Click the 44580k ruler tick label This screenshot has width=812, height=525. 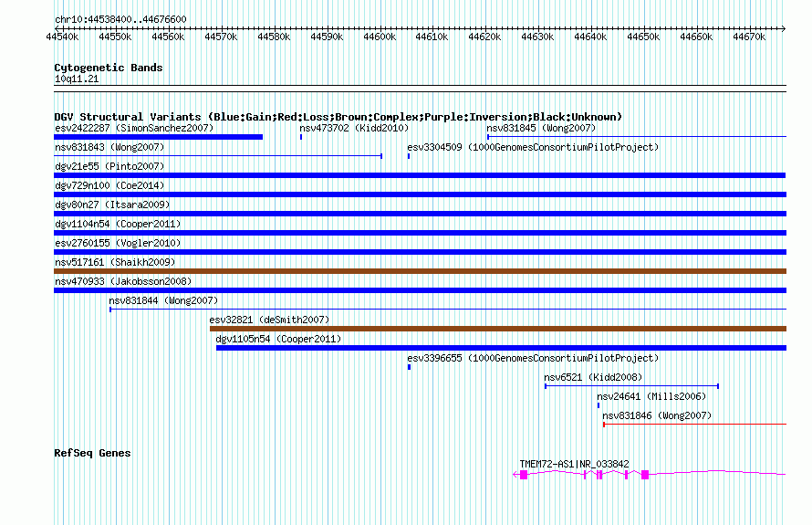(274, 37)
